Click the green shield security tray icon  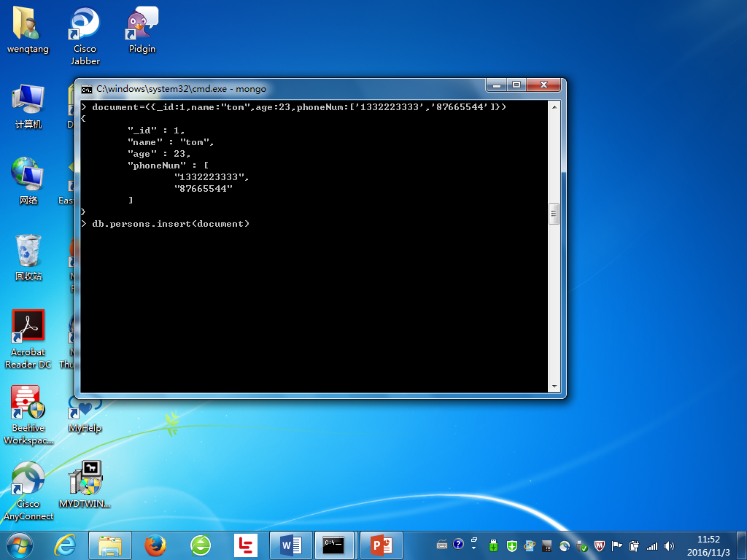click(x=511, y=545)
